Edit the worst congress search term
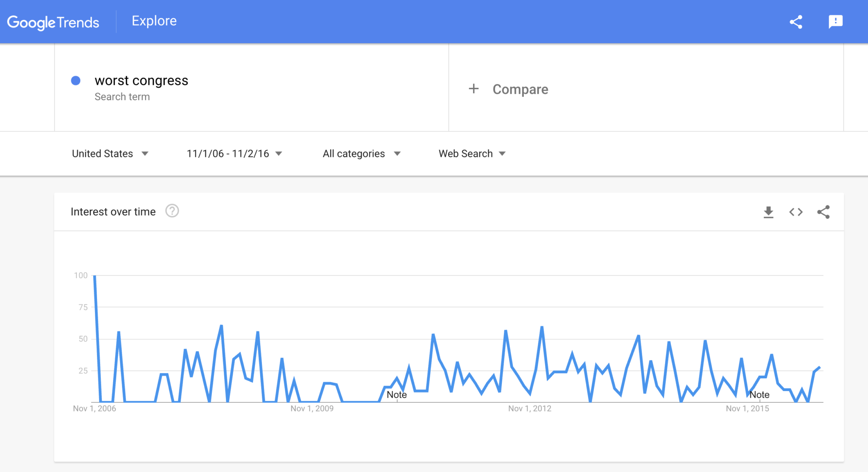The height and width of the screenshot is (472, 868). [x=142, y=81]
